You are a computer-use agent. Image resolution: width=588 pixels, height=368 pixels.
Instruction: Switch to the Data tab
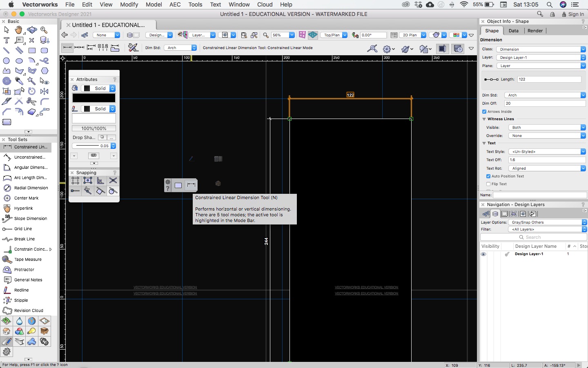click(x=514, y=31)
